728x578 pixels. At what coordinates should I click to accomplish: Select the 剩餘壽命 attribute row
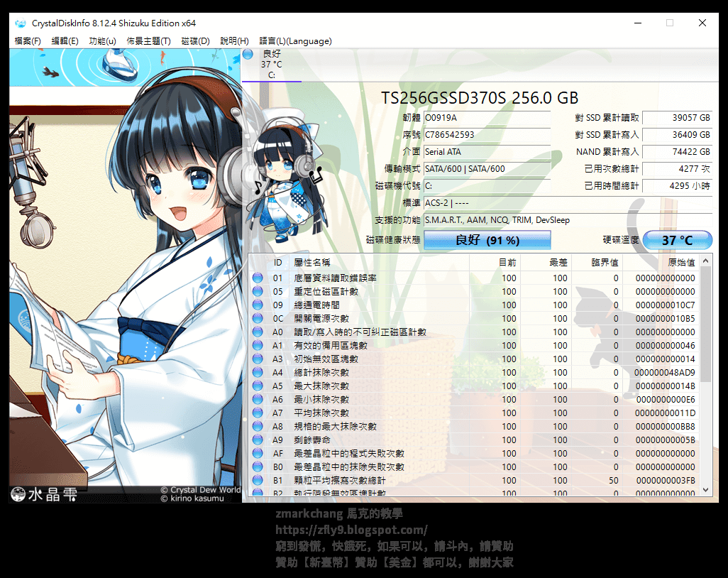pos(475,440)
